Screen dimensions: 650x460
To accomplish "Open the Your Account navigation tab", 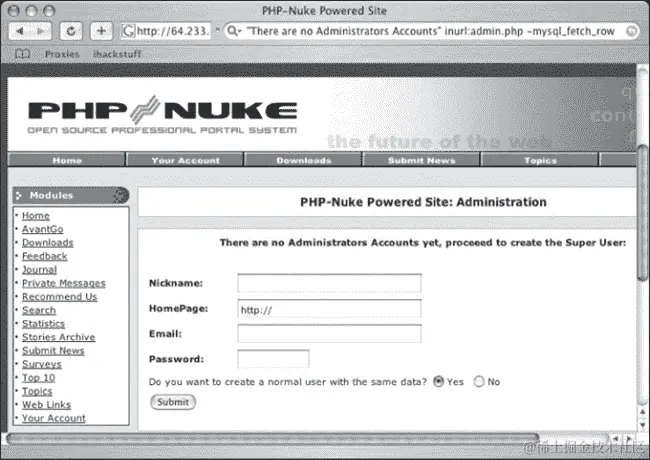I will pyautogui.click(x=185, y=160).
